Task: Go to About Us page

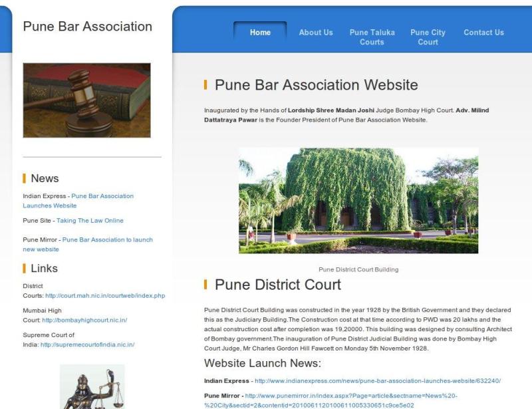Action: click(x=316, y=33)
